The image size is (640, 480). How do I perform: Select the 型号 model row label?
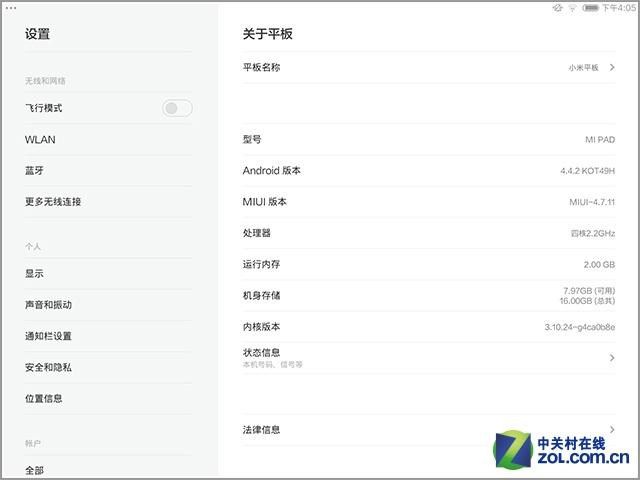252,140
